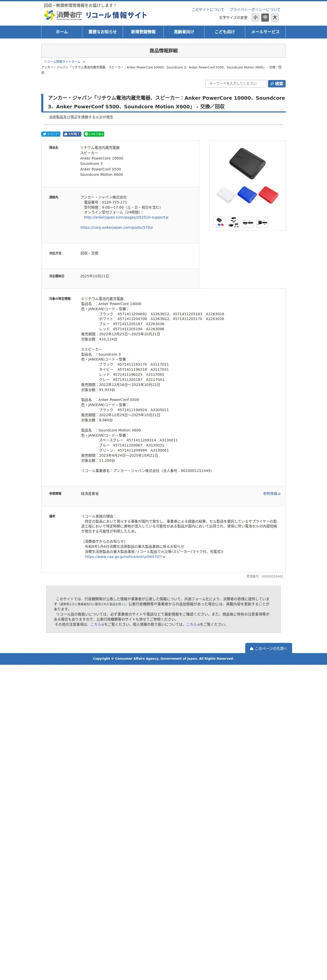Viewport: 327px width, 980px height.
Task: Select the thumbnail showing multiple speakers and devices
Action: coord(233,222)
